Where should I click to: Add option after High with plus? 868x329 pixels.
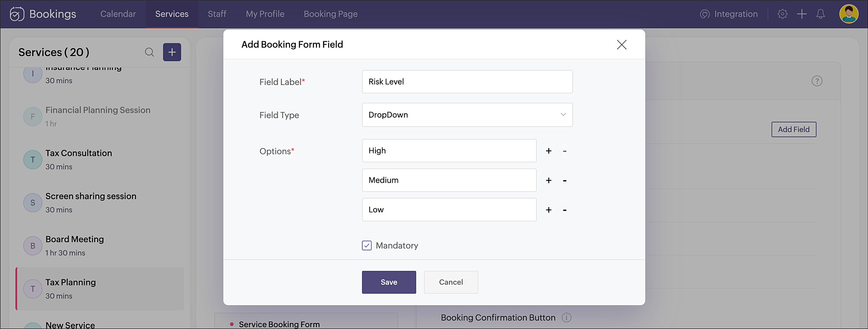click(549, 151)
